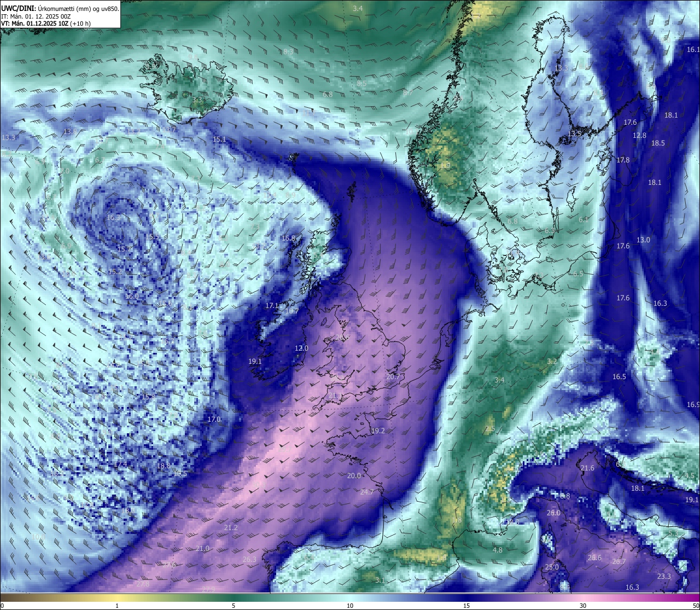Click the 13.5 value over Sweden
This screenshot has height=610, width=700.
click(574, 134)
